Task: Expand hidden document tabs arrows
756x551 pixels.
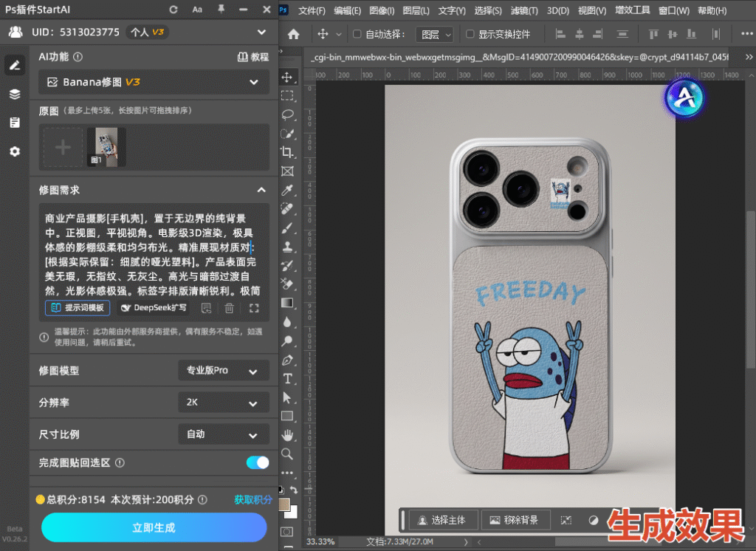Action: (x=749, y=57)
